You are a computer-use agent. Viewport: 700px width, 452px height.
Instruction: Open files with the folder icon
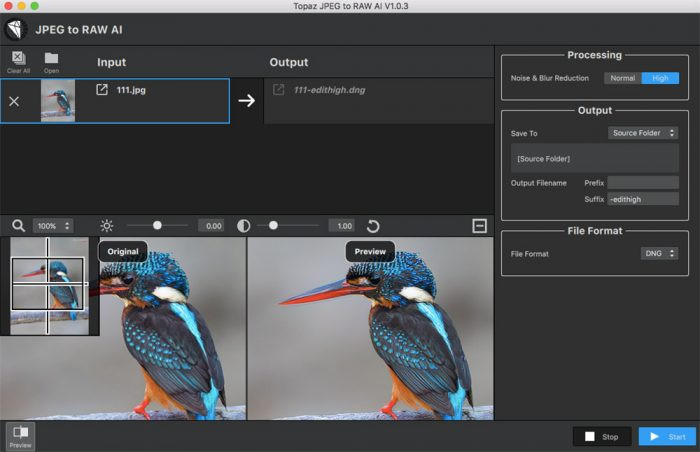point(51,62)
